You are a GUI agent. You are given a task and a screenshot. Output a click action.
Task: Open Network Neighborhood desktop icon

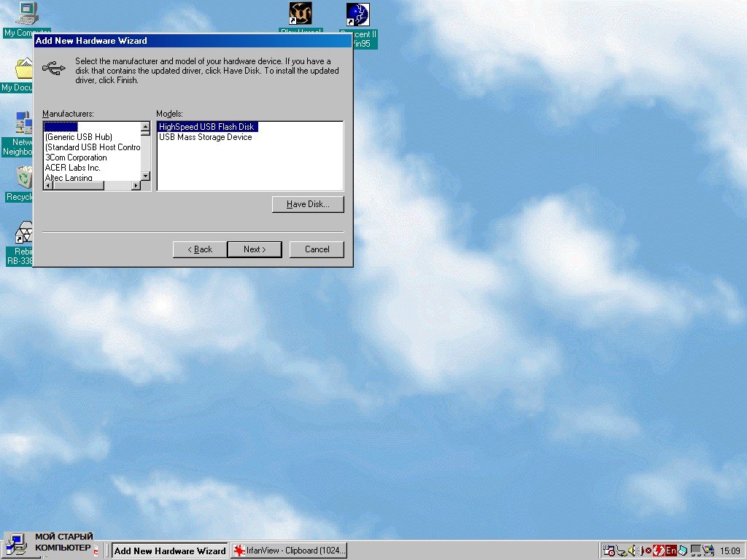click(x=23, y=122)
